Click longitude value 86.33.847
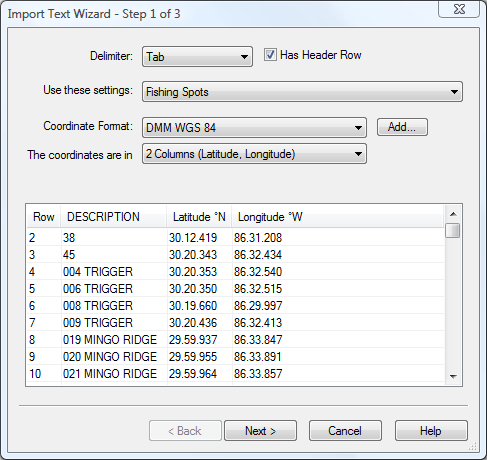Viewport: 487px width, 460px height. click(258, 340)
